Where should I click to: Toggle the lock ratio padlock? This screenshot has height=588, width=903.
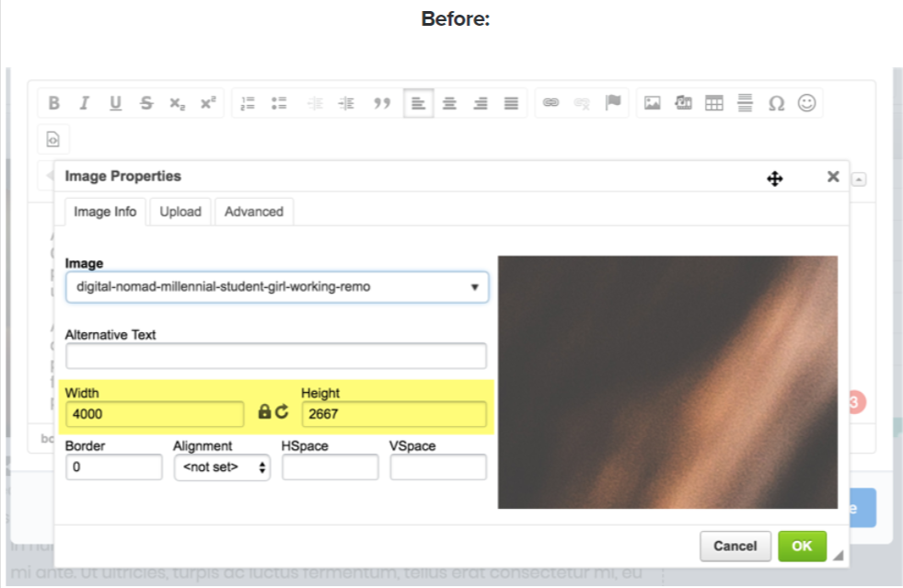click(x=264, y=412)
